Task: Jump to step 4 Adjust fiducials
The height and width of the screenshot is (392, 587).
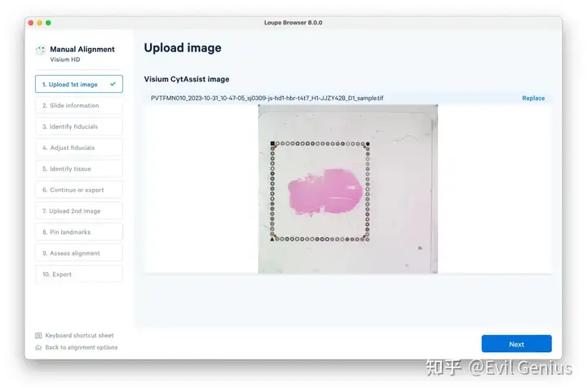Action: [x=79, y=148]
